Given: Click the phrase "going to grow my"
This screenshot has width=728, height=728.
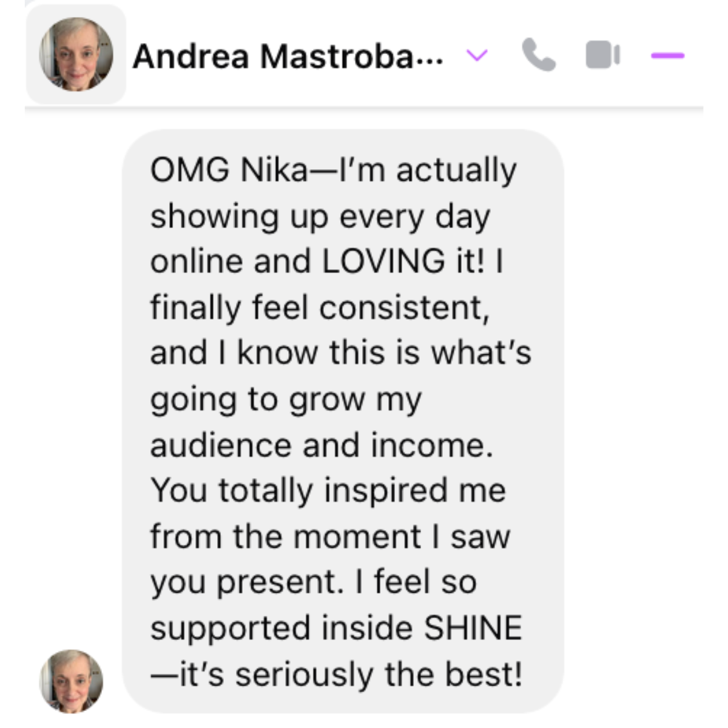Looking at the screenshot, I should (x=286, y=400).
